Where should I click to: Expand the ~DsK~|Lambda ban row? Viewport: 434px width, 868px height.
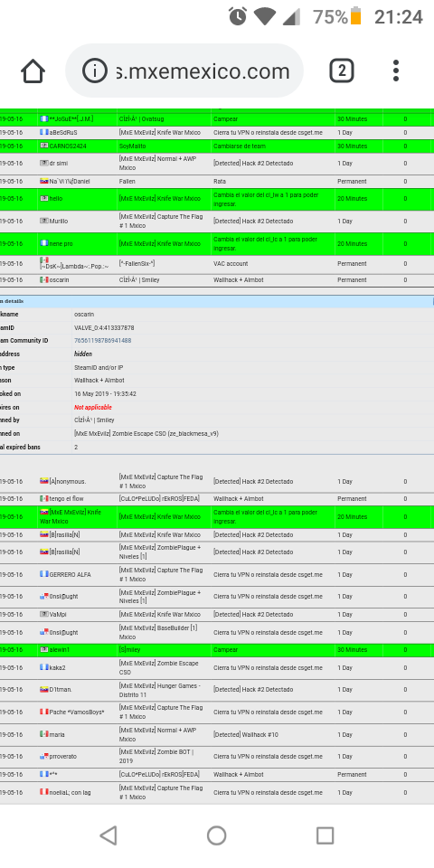[217, 263]
